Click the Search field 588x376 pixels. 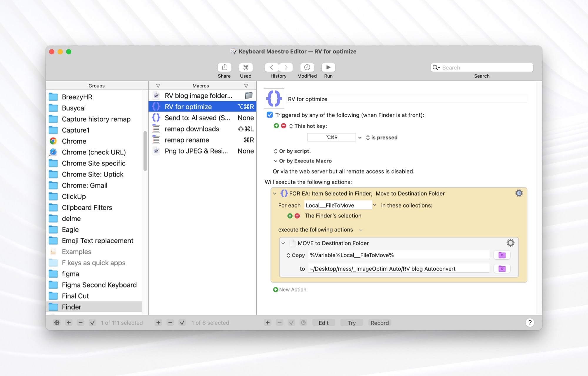482,67
